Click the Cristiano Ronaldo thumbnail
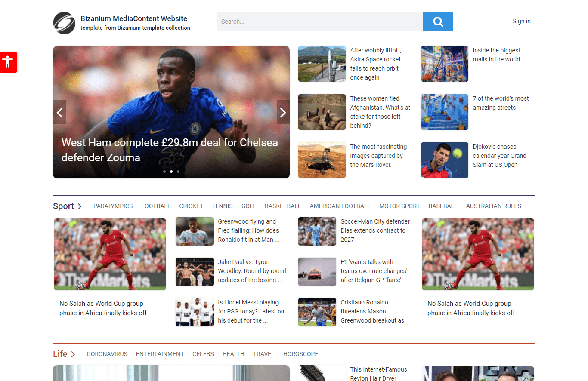 point(317,312)
